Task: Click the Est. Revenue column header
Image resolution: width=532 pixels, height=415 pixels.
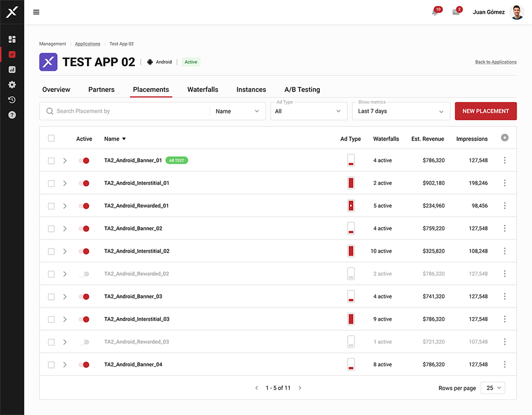Action: click(427, 139)
